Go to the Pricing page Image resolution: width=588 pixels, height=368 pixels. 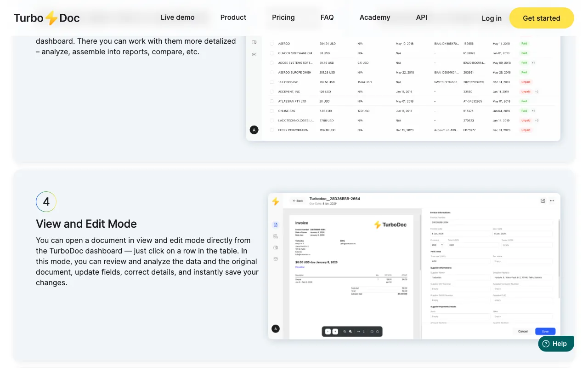[x=283, y=17]
